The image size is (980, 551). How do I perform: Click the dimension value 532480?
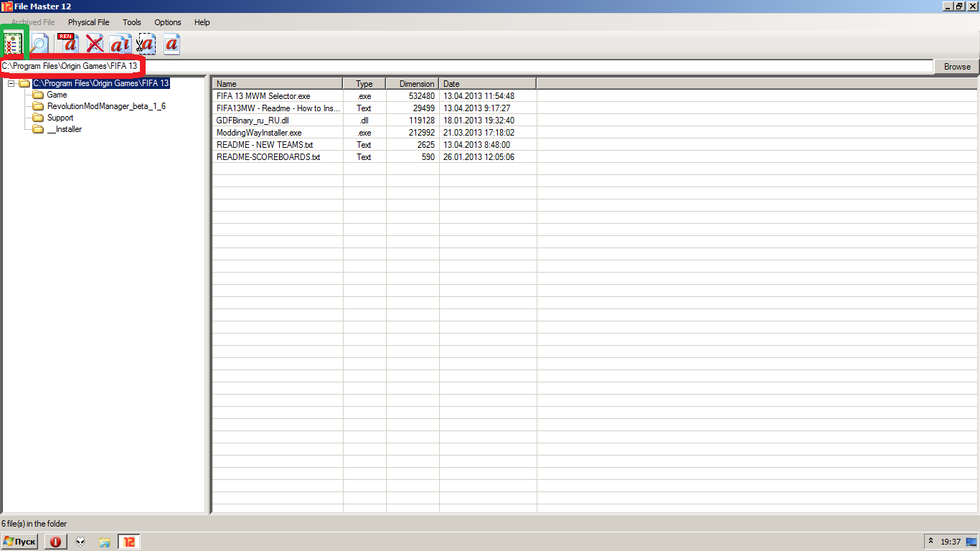point(422,96)
